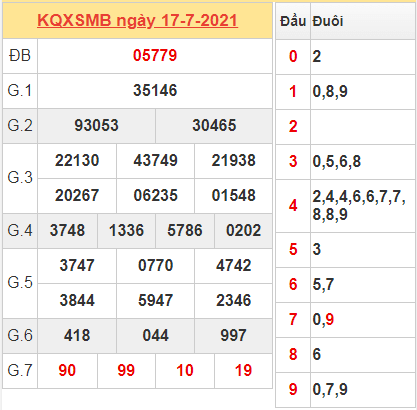Click the tails 0,9 for head 7

[323, 319]
